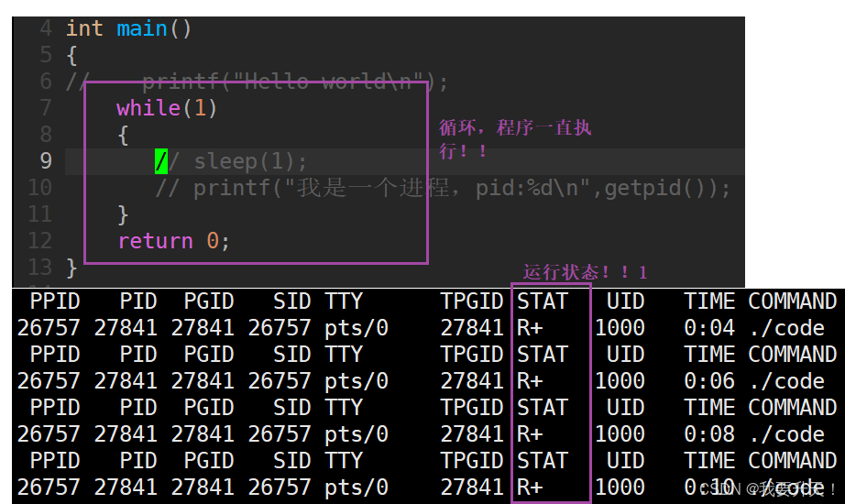Click the green cursor block on line 9
The image size is (845, 504).
tap(161, 161)
